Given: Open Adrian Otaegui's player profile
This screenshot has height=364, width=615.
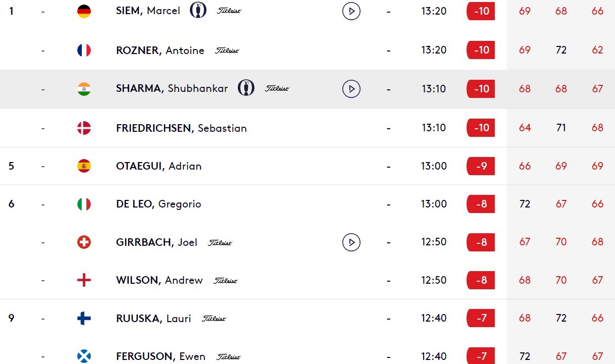Looking at the screenshot, I should click(159, 166).
